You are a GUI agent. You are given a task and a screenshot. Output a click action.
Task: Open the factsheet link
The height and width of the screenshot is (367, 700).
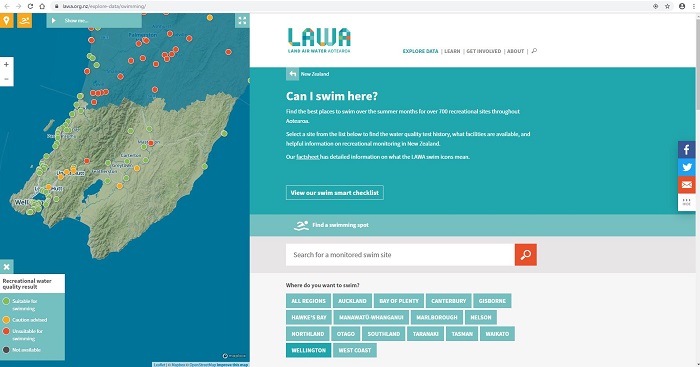point(308,157)
